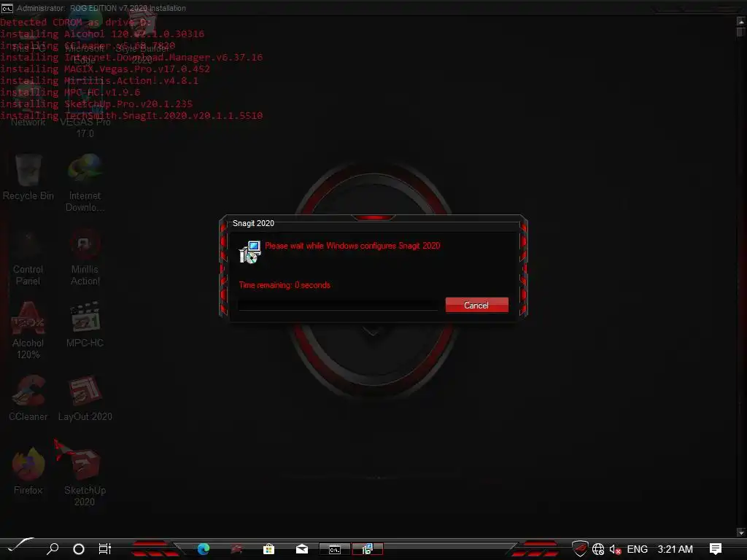Click "installing TechSmith.SnagIt.2020" console line
The image size is (747, 560).
click(x=131, y=115)
